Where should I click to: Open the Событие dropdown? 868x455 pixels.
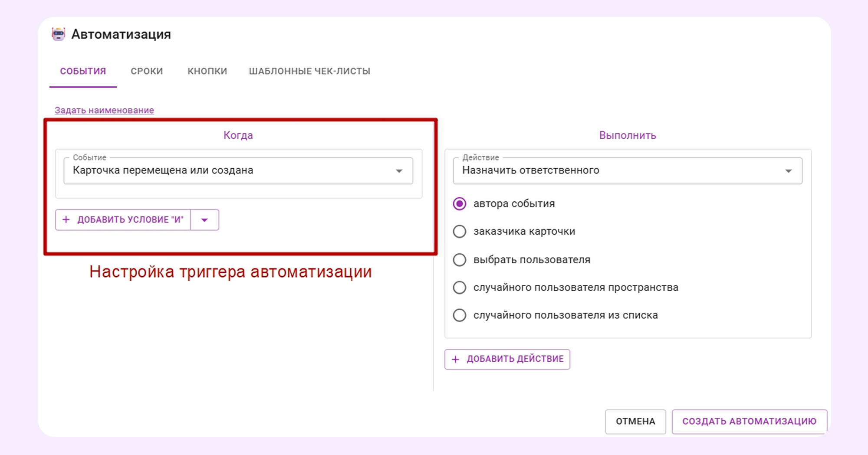pos(398,170)
